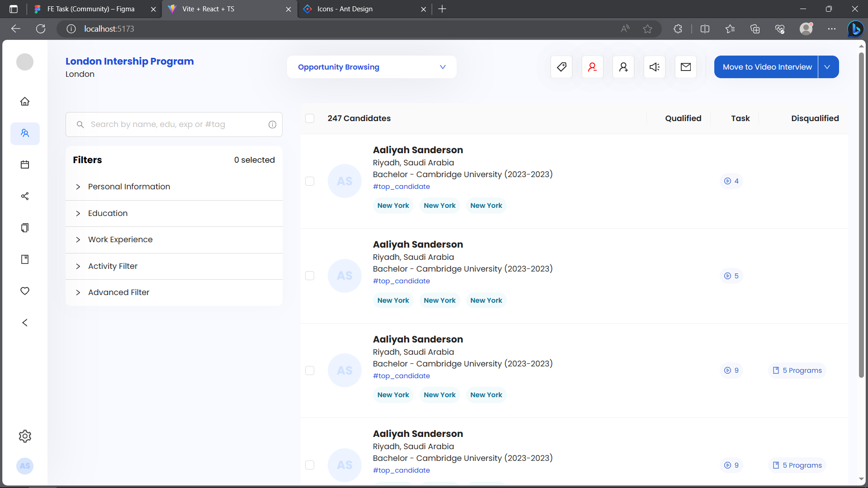Viewport: 868px width, 488px height.
Task: Open the tag candidates icon
Action: (561, 66)
